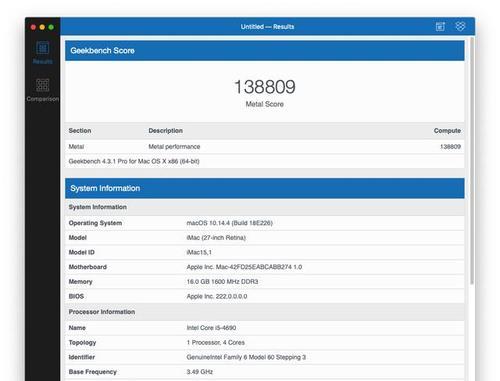Select the 138809 Metal Score number
The image size is (500, 381).
[265, 87]
